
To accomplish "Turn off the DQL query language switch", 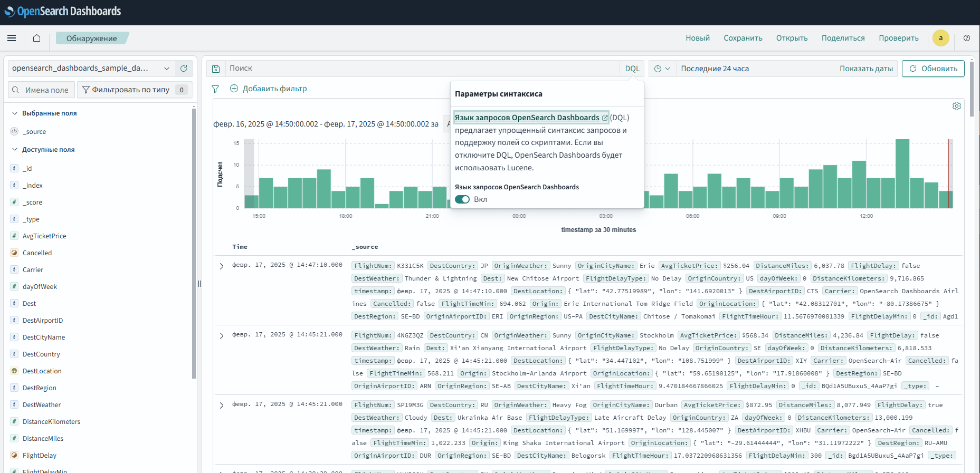I will point(462,199).
